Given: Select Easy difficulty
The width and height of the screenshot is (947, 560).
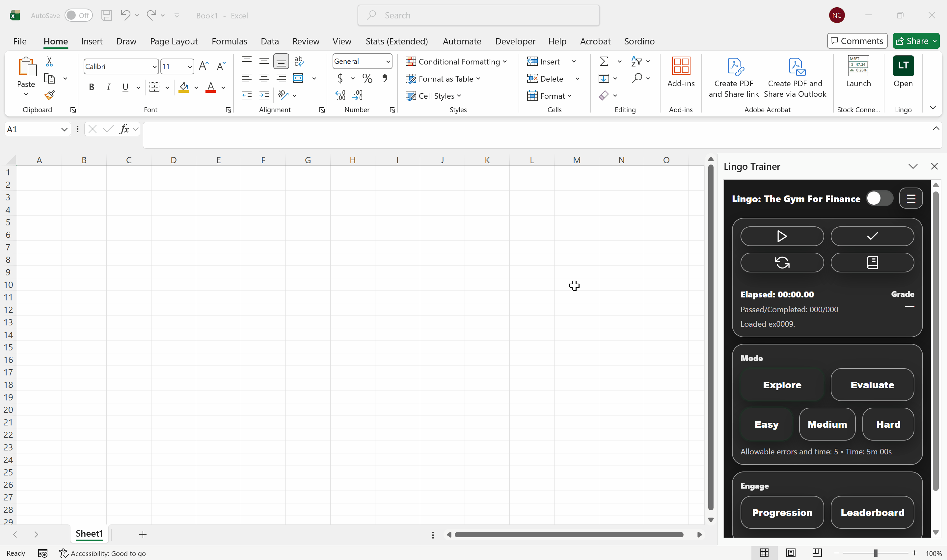Looking at the screenshot, I should tap(766, 424).
